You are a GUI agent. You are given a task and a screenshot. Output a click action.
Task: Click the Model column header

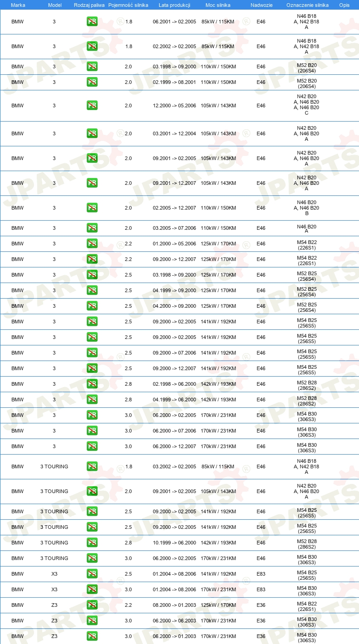click(x=55, y=5)
